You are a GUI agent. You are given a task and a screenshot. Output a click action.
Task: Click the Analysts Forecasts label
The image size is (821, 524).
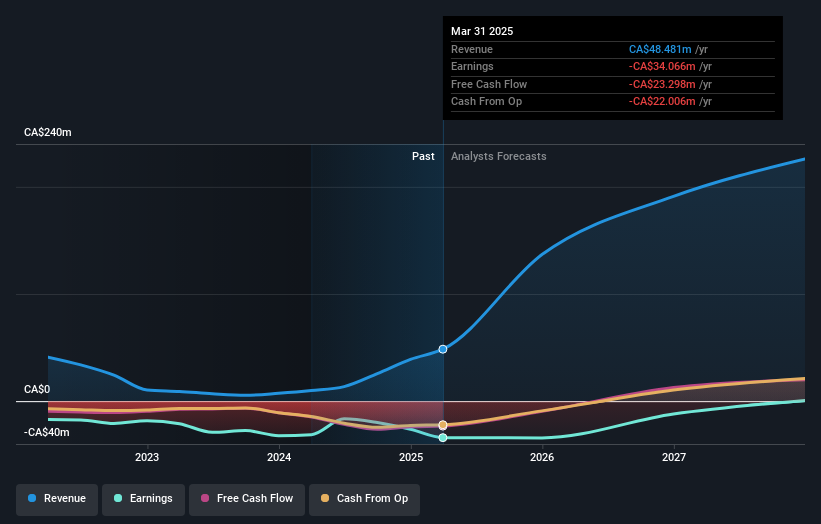[498, 156]
